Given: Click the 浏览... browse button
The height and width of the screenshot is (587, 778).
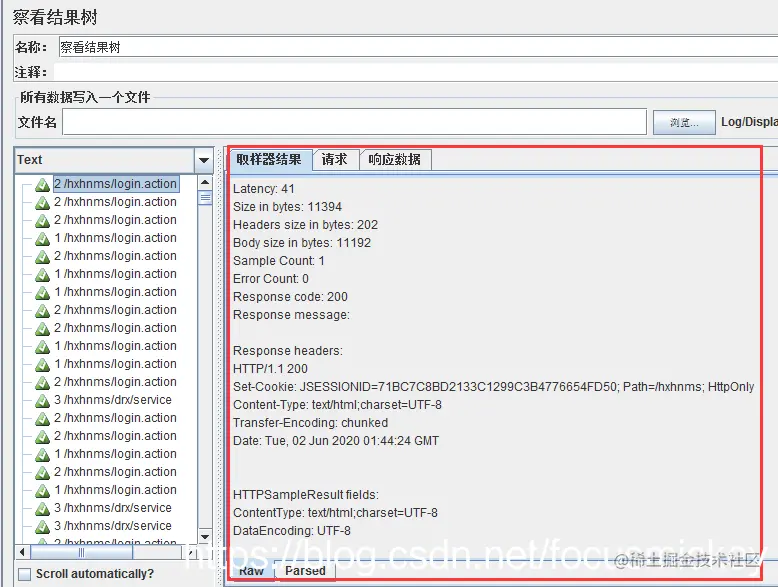Looking at the screenshot, I should (684, 122).
